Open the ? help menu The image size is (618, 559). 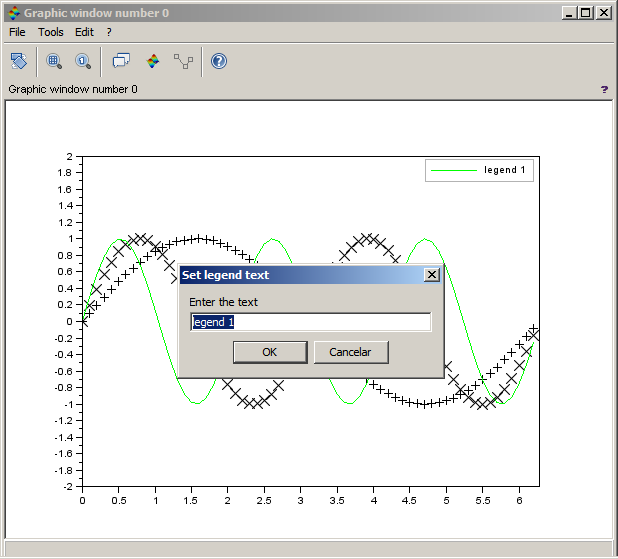pyautogui.click(x=109, y=32)
